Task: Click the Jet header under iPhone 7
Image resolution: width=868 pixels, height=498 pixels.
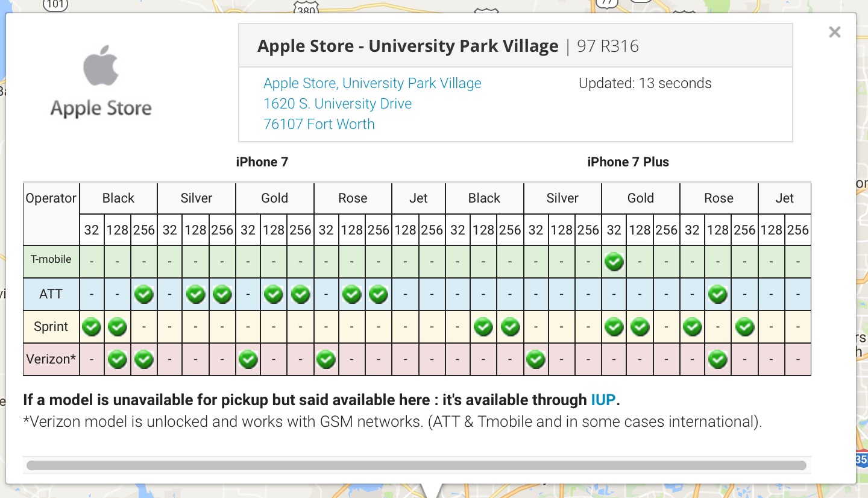Action: [x=418, y=198]
